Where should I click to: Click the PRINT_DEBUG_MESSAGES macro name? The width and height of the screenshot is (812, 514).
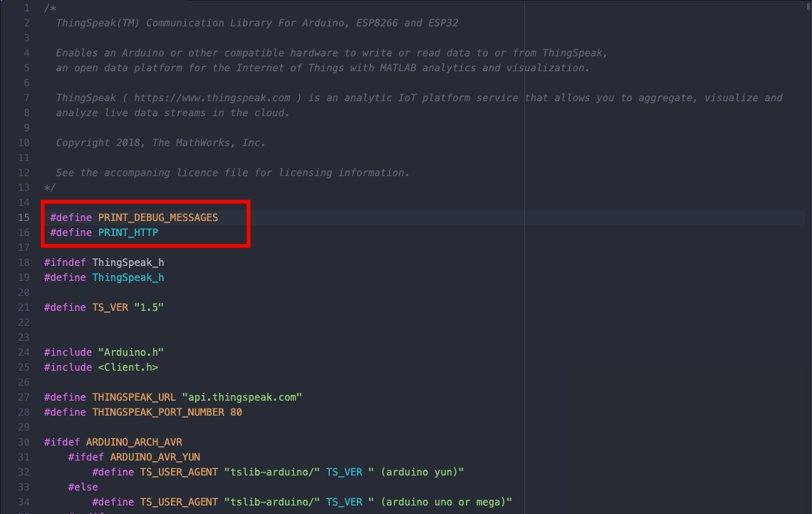pos(158,217)
